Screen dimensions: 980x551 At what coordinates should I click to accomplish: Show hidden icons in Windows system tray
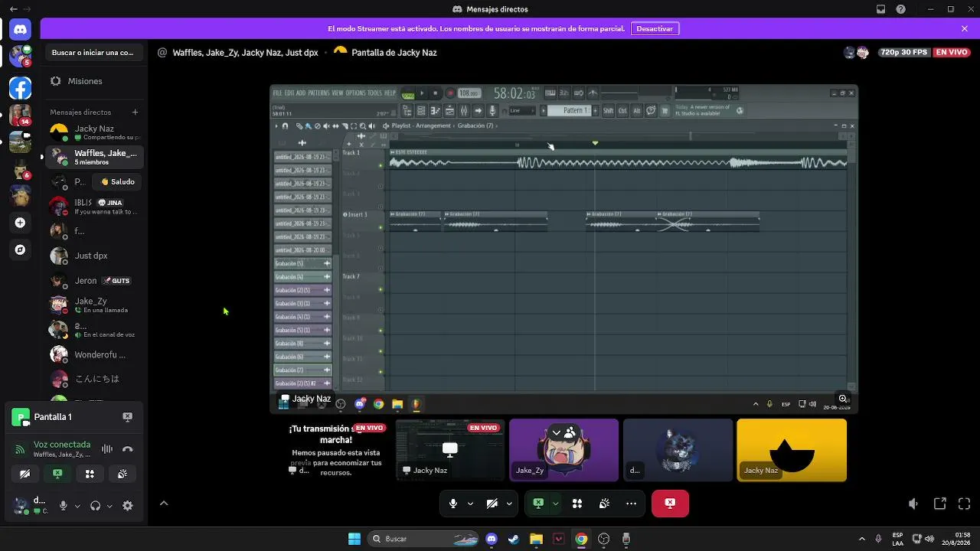click(861, 539)
